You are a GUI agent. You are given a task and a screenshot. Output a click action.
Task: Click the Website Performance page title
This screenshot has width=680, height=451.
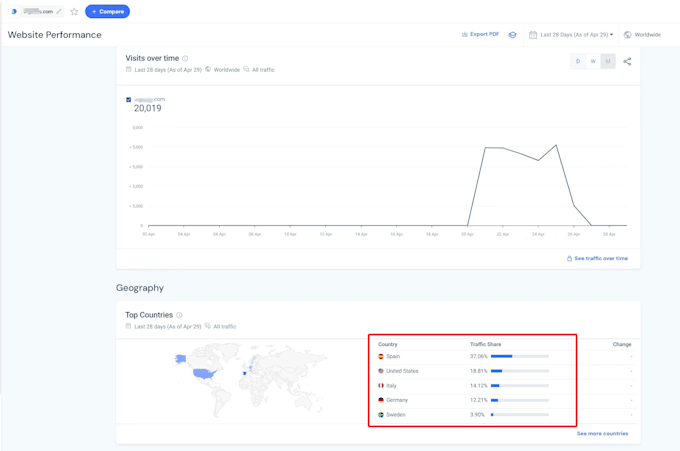[55, 35]
